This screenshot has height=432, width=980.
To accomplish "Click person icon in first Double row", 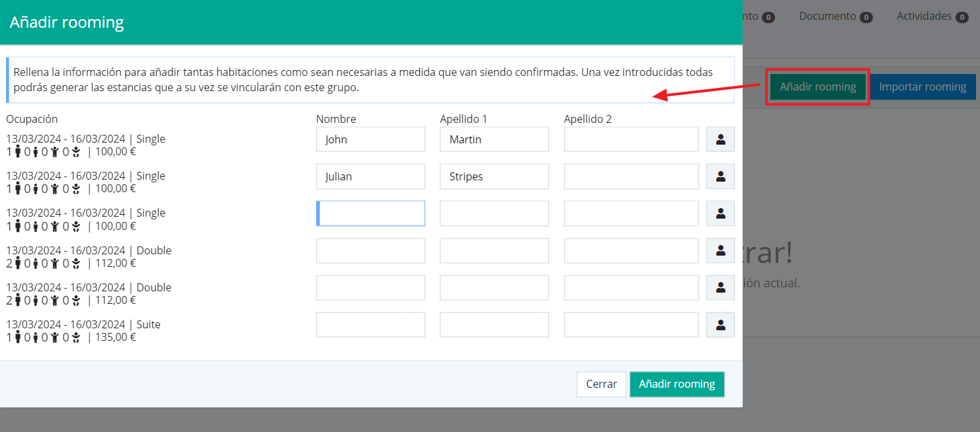I will [720, 250].
